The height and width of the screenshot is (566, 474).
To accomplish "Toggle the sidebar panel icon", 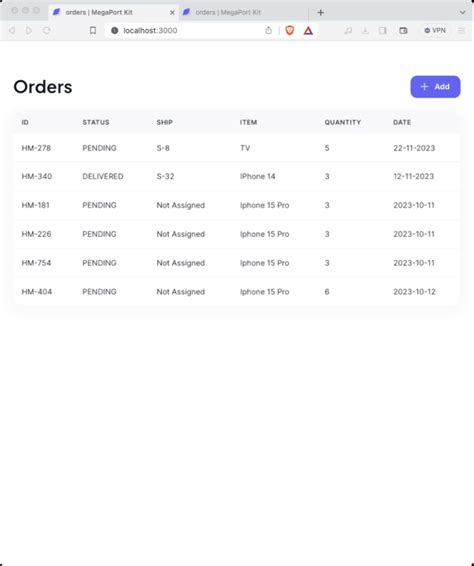I will pyautogui.click(x=383, y=31).
